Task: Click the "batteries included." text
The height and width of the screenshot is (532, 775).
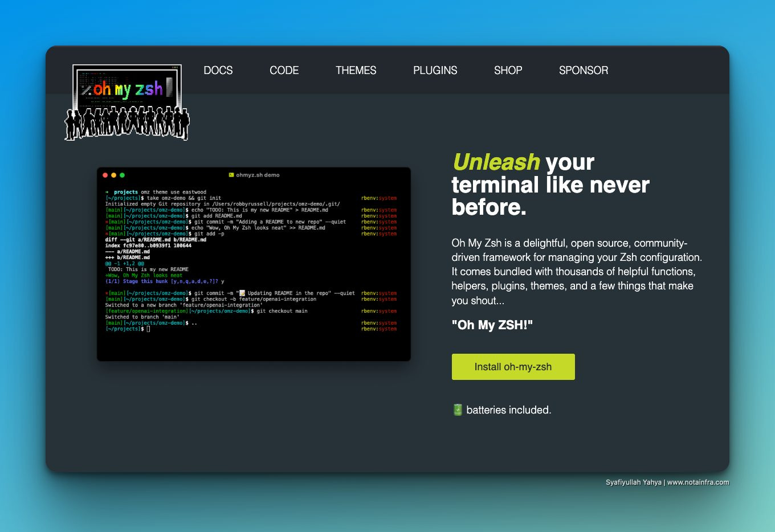Action: [508, 410]
